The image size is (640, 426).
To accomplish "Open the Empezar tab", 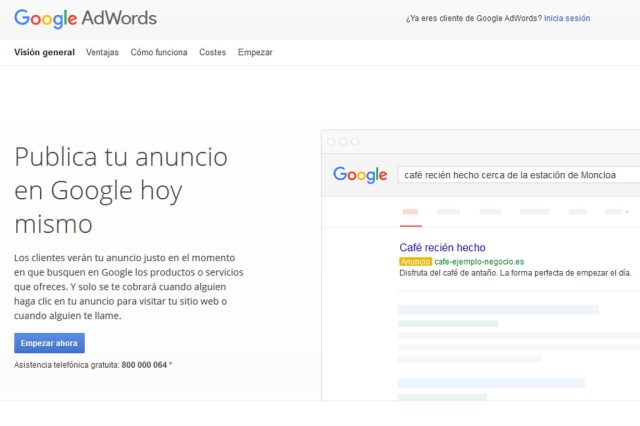I will tap(255, 52).
